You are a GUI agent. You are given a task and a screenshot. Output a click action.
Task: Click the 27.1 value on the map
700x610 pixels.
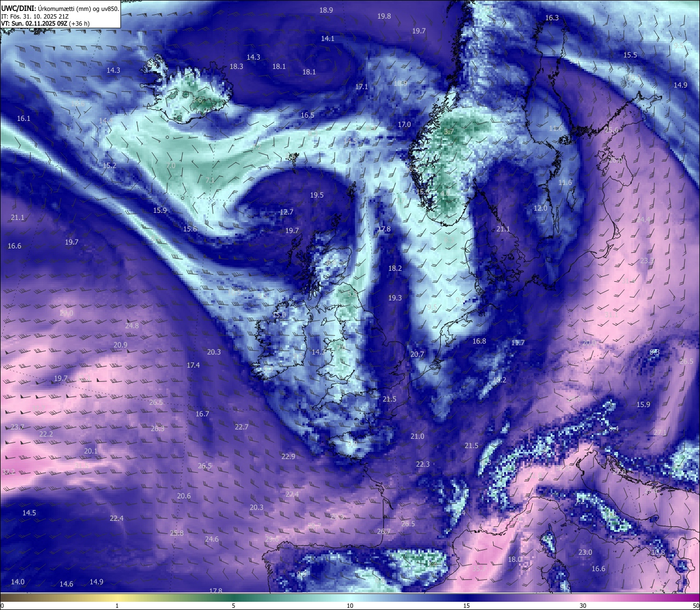pos(660,433)
